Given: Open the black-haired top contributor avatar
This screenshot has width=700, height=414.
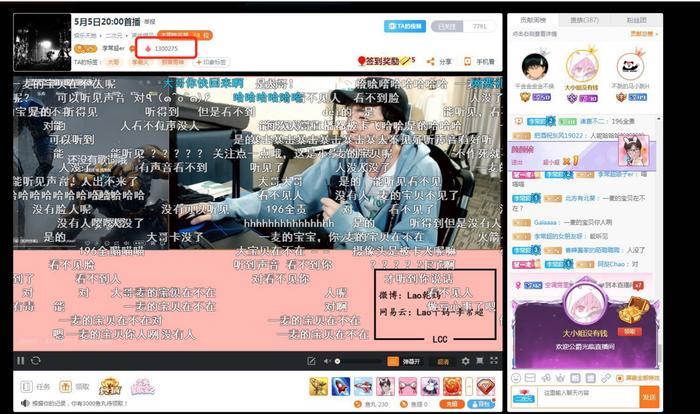Looking at the screenshot, I should tap(534, 67).
